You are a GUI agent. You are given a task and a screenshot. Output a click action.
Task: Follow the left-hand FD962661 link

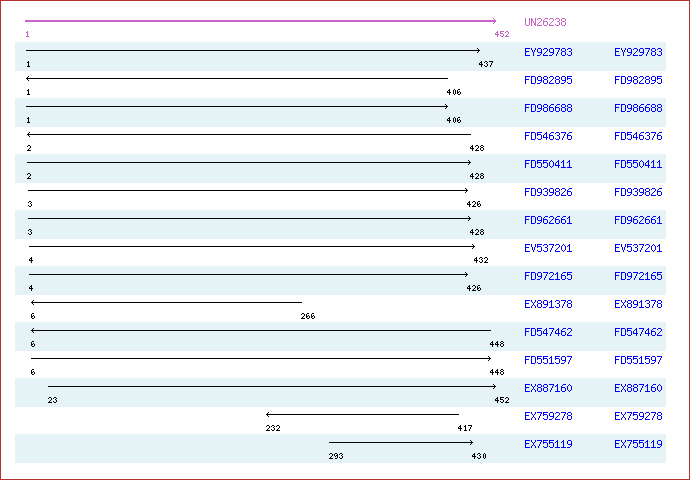coord(548,220)
